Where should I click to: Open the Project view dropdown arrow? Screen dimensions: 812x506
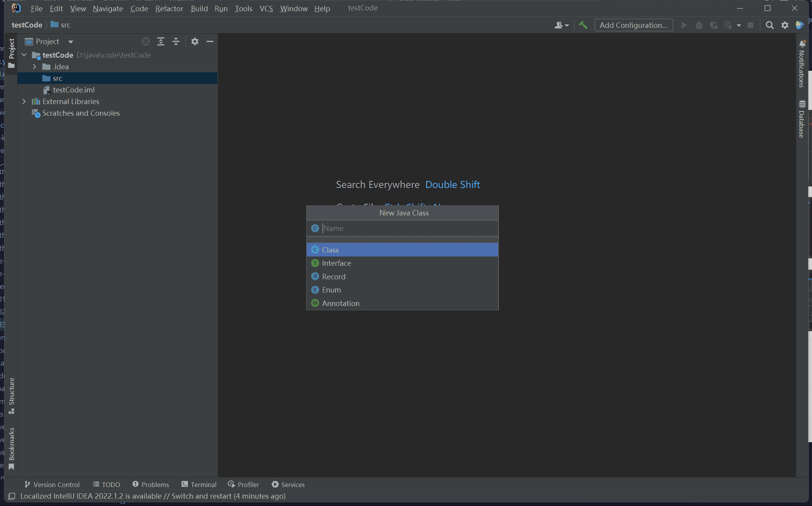71,42
